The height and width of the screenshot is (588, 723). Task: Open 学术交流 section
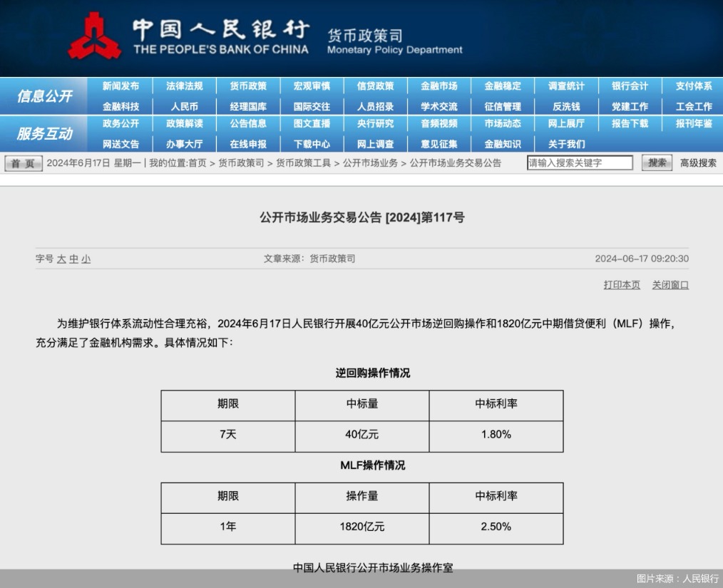(439, 106)
